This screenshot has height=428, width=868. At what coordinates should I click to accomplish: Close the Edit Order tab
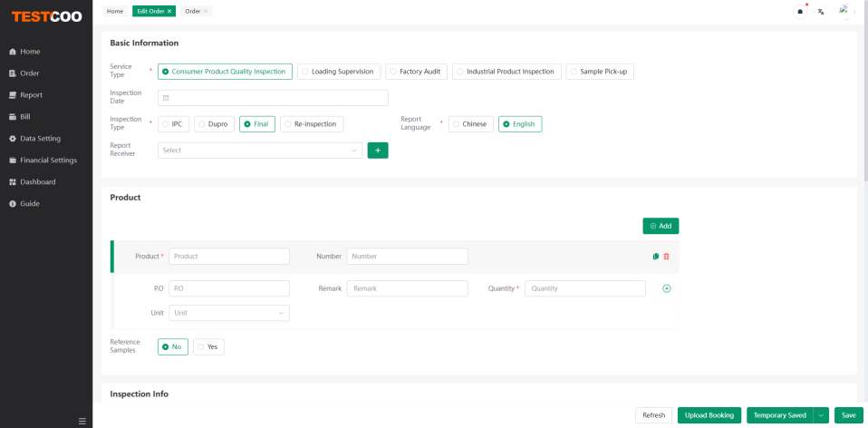coord(169,11)
